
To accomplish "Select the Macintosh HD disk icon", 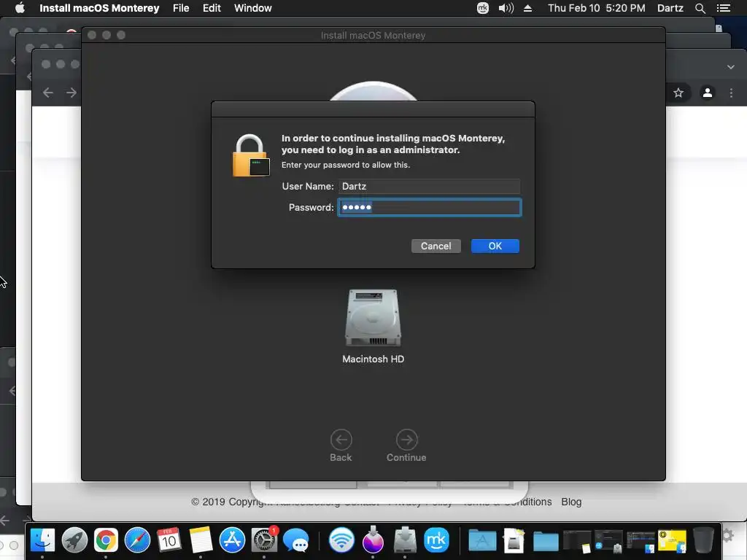I will 373,318.
